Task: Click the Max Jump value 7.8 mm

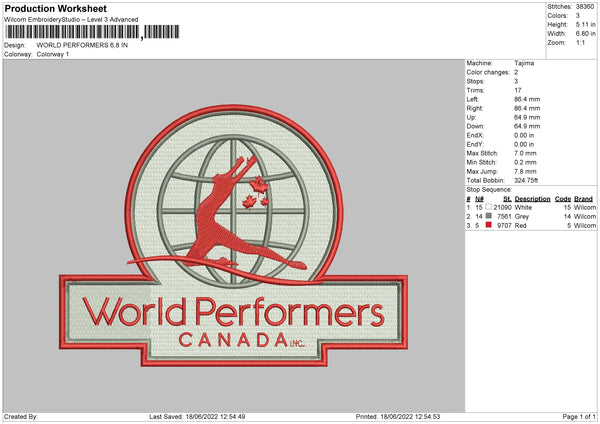Action: tap(525, 171)
